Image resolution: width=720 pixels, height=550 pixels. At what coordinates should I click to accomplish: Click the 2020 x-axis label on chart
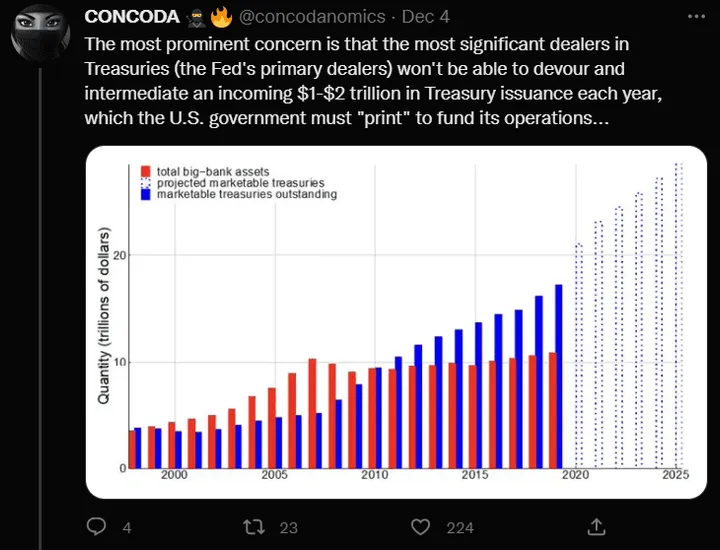[577, 477]
